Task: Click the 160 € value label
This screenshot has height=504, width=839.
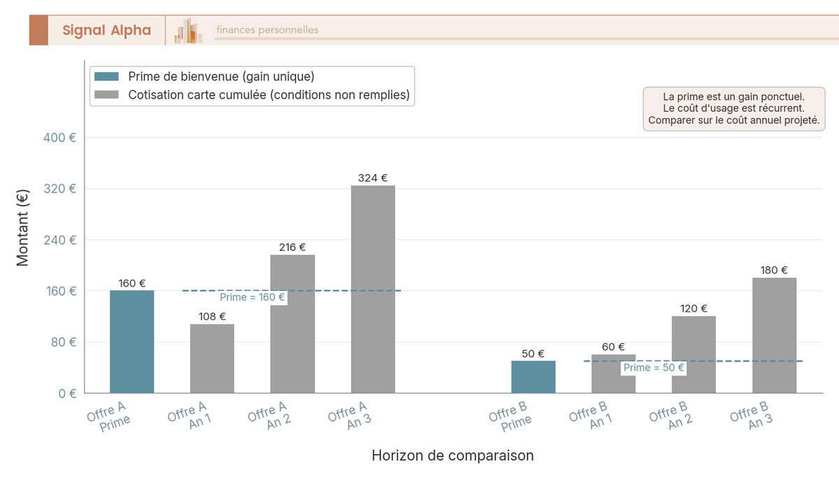Action: pyautogui.click(x=132, y=283)
